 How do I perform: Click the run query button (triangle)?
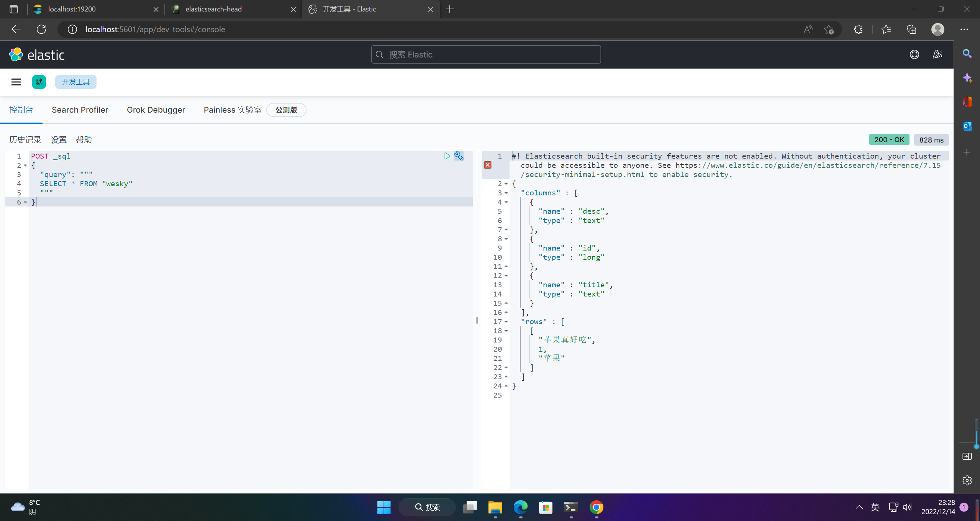tap(447, 156)
